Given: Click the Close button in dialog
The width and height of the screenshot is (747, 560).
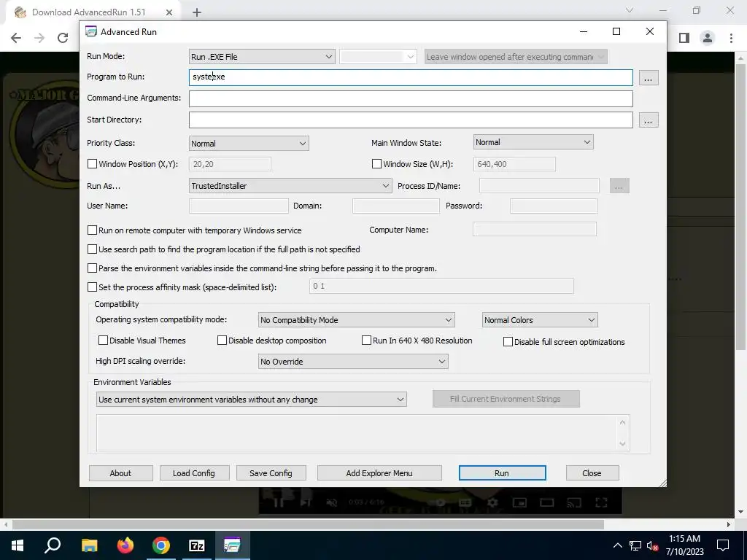Looking at the screenshot, I should pyautogui.click(x=592, y=473).
